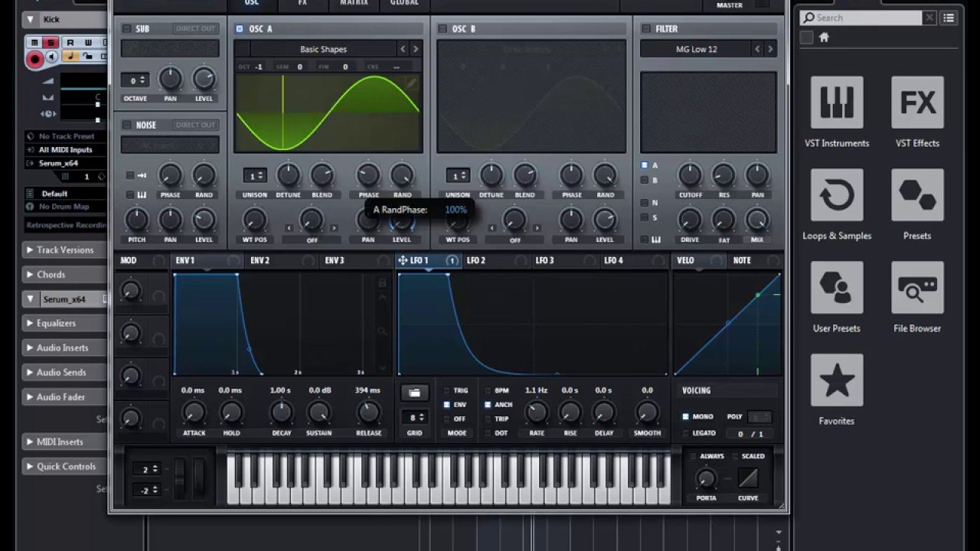The height and width of the screenshot is (551, 980).
Task: Click the media rack list view icon
Action: tap(949, 18)
